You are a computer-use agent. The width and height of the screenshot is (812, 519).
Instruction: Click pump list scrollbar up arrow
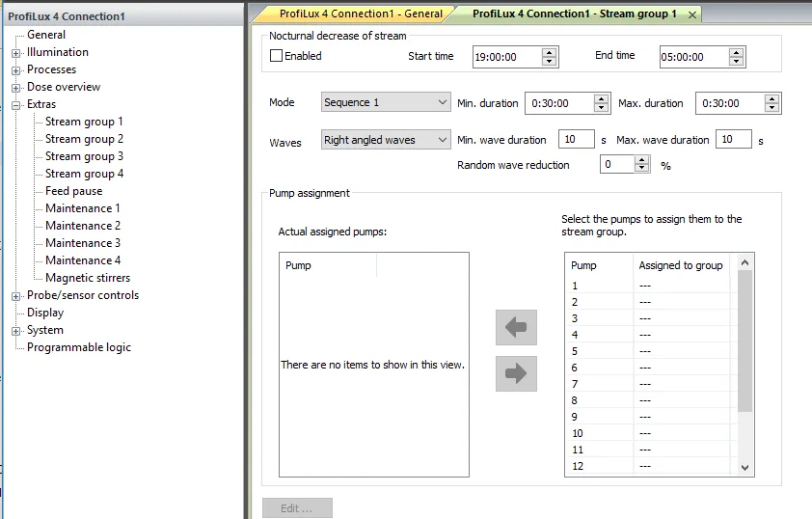[744, 262]
